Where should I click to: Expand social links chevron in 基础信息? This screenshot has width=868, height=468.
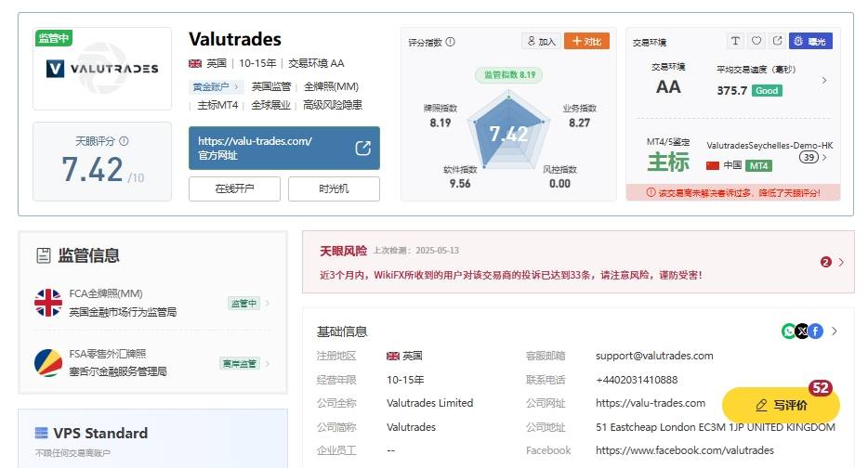[x=835, y=331]
